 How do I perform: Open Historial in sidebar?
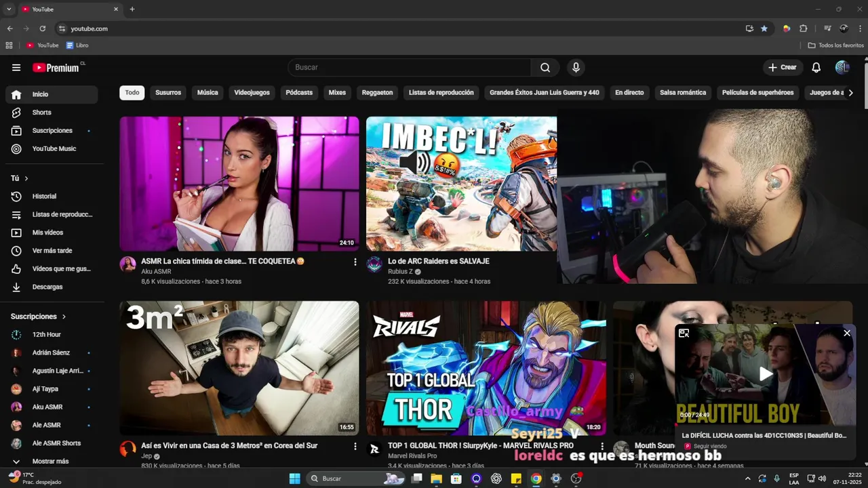coord(52,197)
